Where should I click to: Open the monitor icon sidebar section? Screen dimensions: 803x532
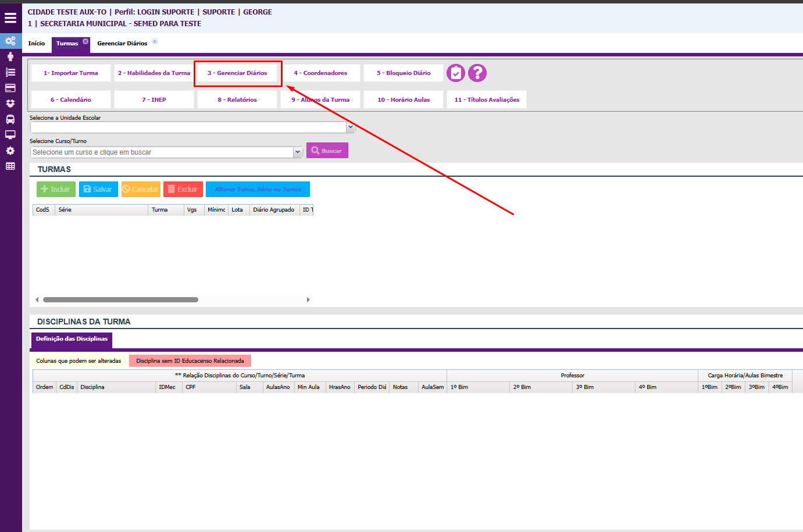click(x=10, y=135)
